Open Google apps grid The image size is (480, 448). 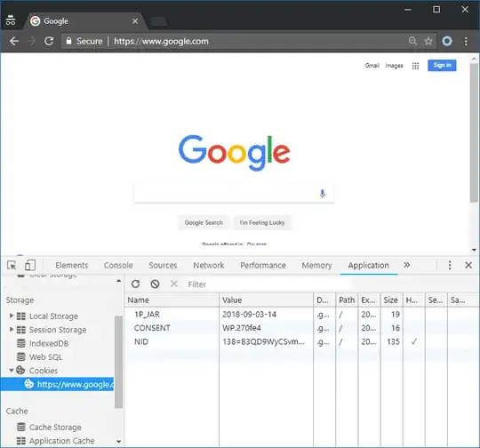pos(415,66)
